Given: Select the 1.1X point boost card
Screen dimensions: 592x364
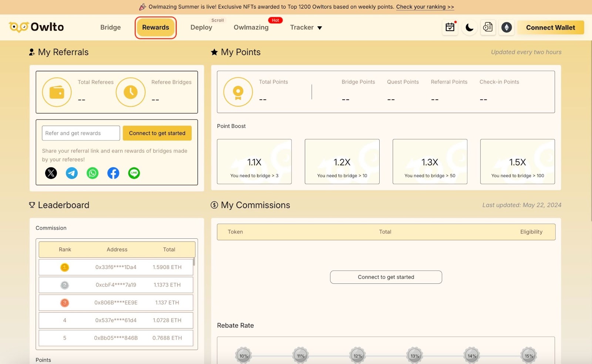Looking at the screenshot, I should click(254, 161).
